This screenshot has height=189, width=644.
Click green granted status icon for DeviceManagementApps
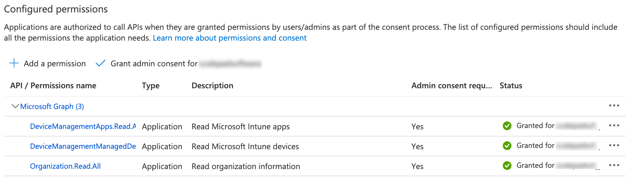tap(507, 126)
